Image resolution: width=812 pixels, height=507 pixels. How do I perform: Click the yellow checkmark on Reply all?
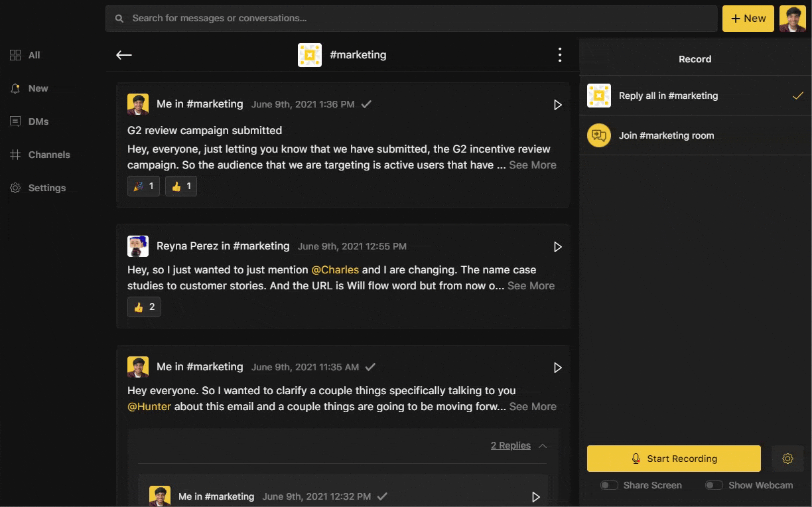click(x=797, y=96)
